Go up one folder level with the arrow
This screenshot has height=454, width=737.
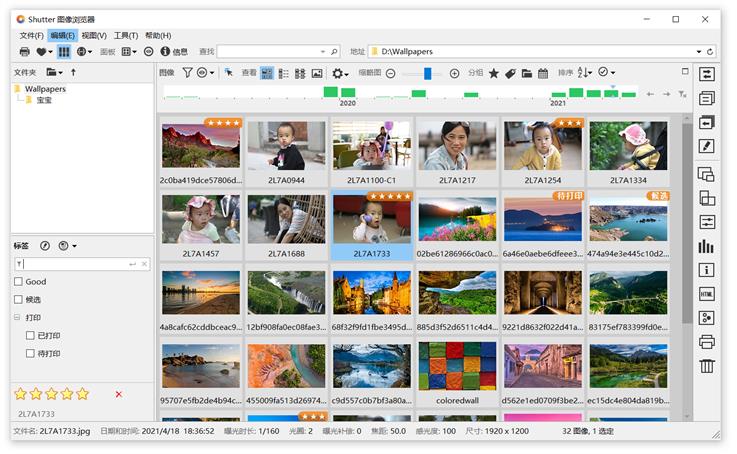[x=73, y=72]
